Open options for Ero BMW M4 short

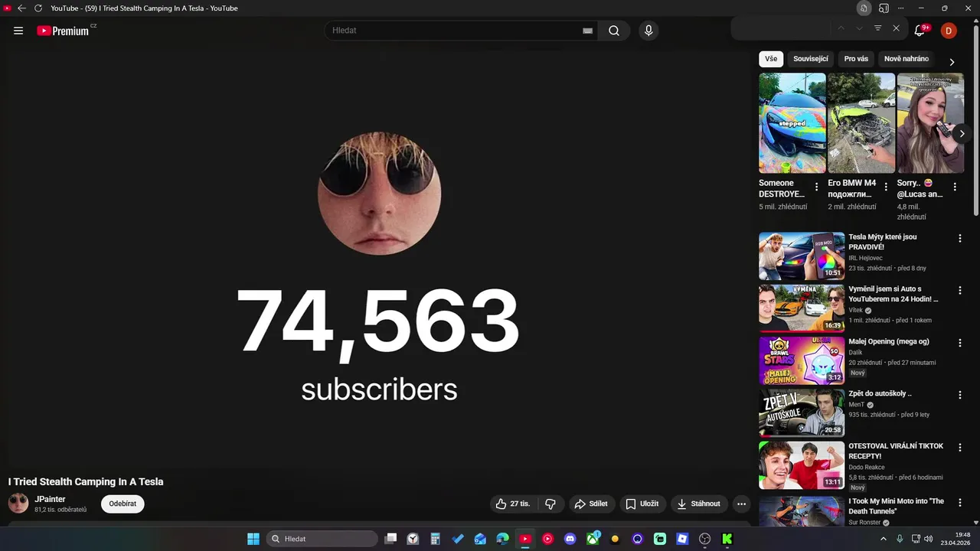point(886,187)
